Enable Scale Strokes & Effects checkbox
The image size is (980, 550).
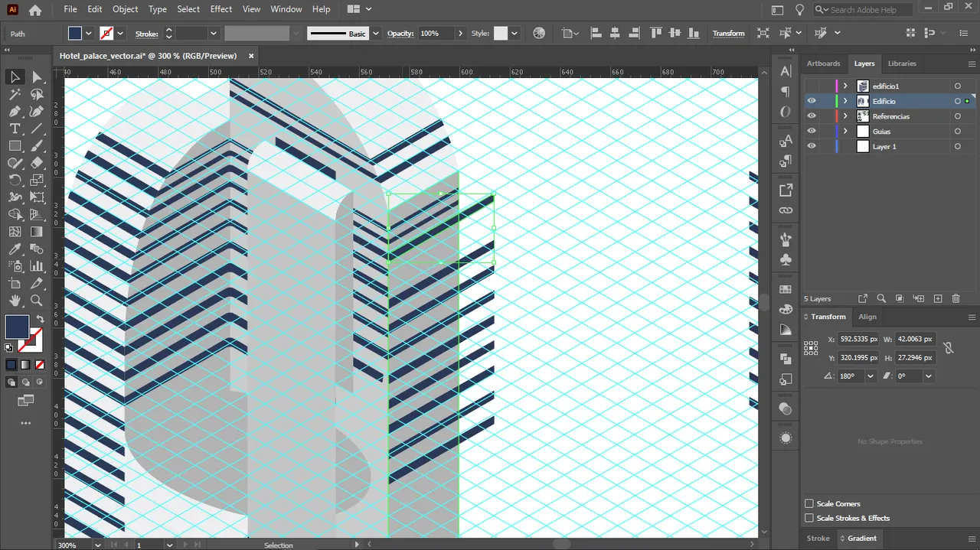[809, 518]
